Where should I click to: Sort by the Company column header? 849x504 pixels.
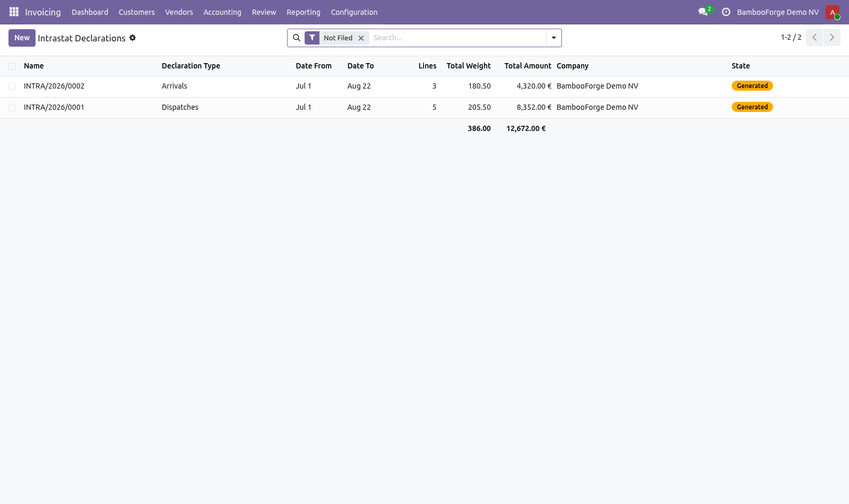[573, 66]
